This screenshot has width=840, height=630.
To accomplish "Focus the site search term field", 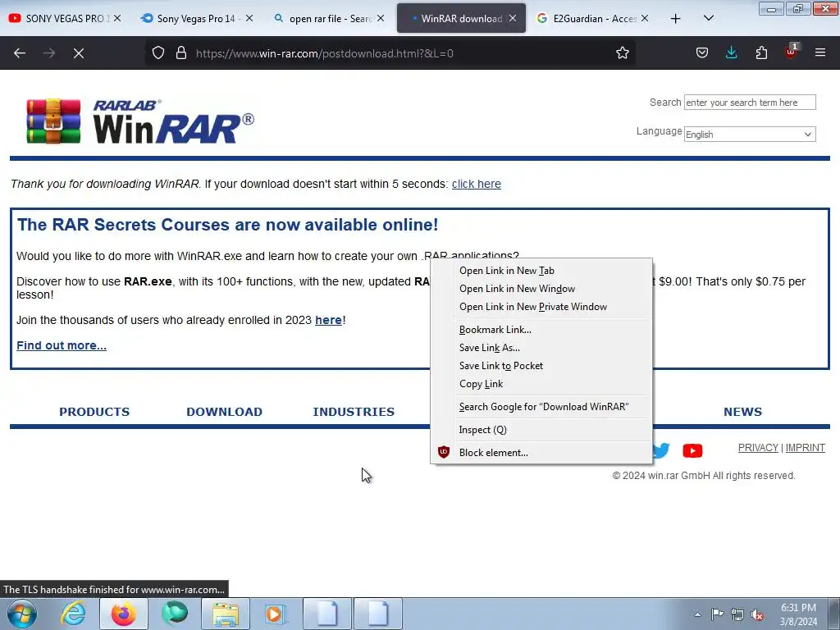I will point(750,103).
